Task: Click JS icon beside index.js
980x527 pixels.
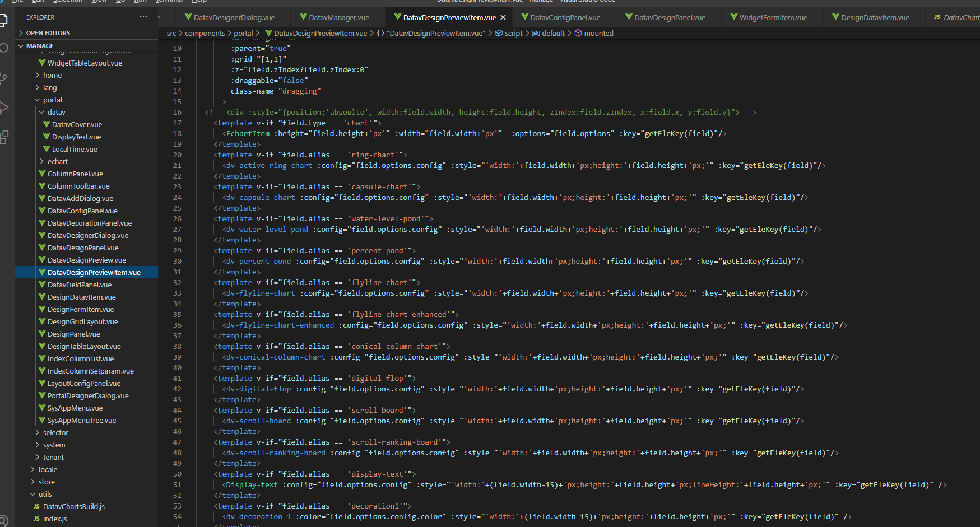Action: click(36, 519)
